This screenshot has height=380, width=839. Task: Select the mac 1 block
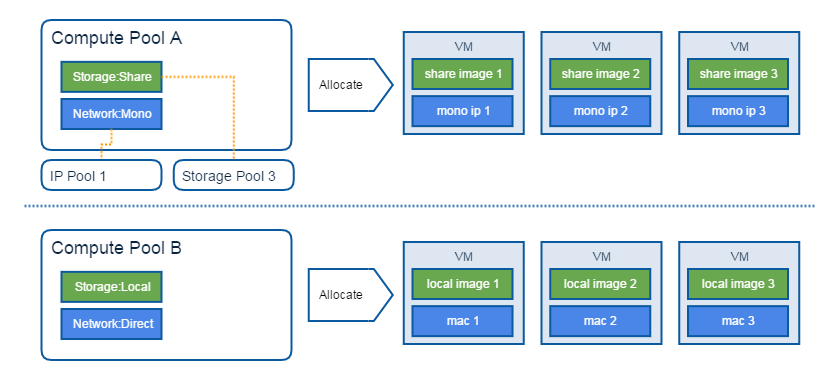click(463, 321)
